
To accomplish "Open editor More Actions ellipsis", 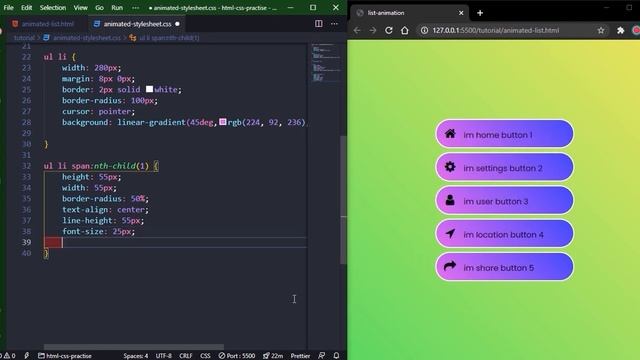I will (334, 24).
